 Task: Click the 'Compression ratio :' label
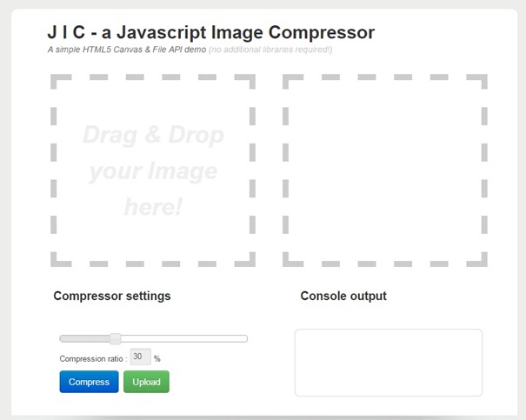93,358
